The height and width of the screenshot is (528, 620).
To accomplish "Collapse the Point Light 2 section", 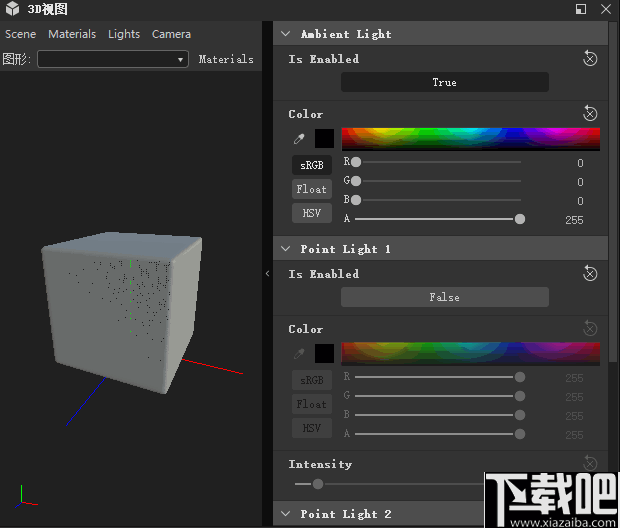I will [285, 514].
